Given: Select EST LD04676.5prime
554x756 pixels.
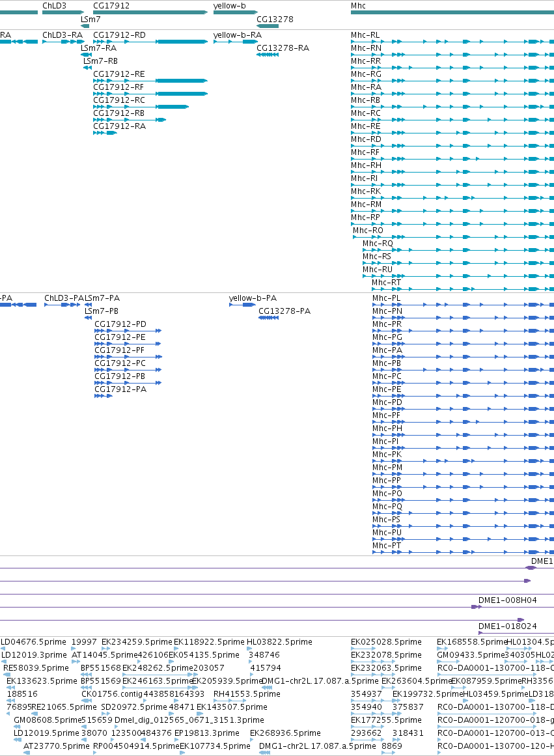Looking at the screenshot, I should [33, 642].
